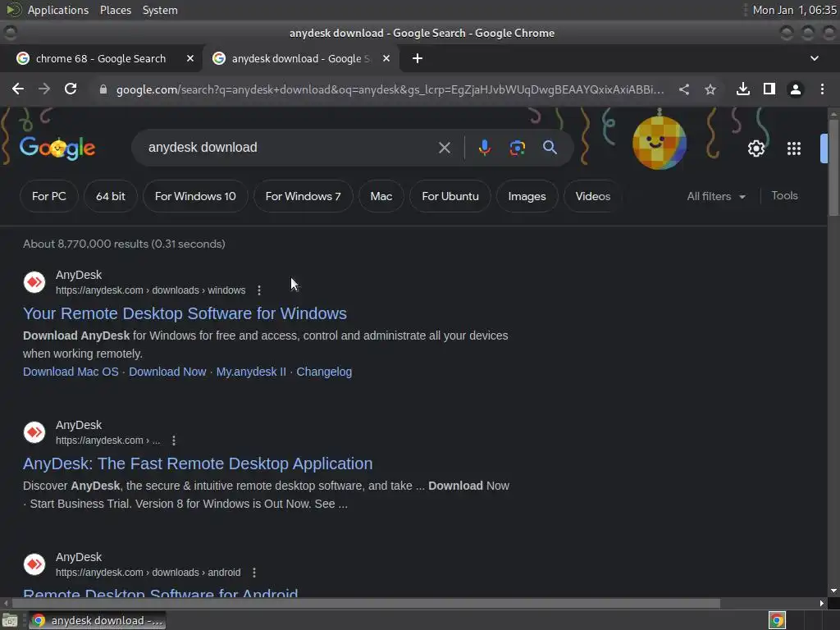
Task: Click the android result's AnyDesk favicon
Action: click(34, 564)
